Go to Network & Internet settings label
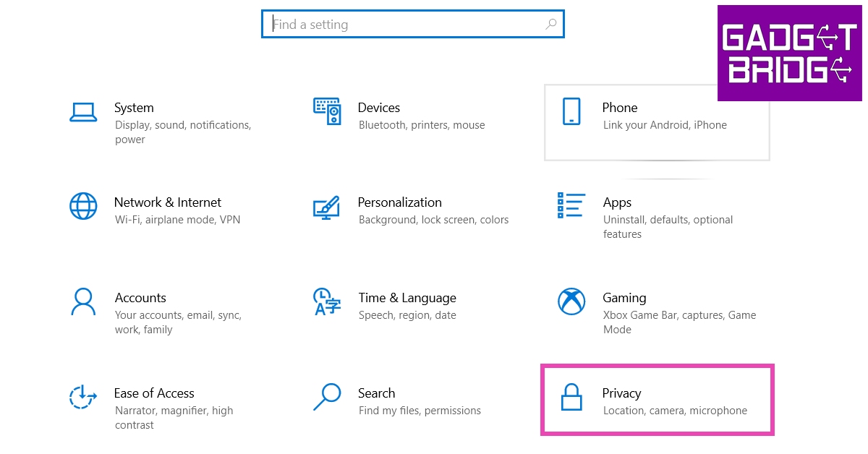The height and width of the screenshot is (454, 868). (x=168, y=202)
